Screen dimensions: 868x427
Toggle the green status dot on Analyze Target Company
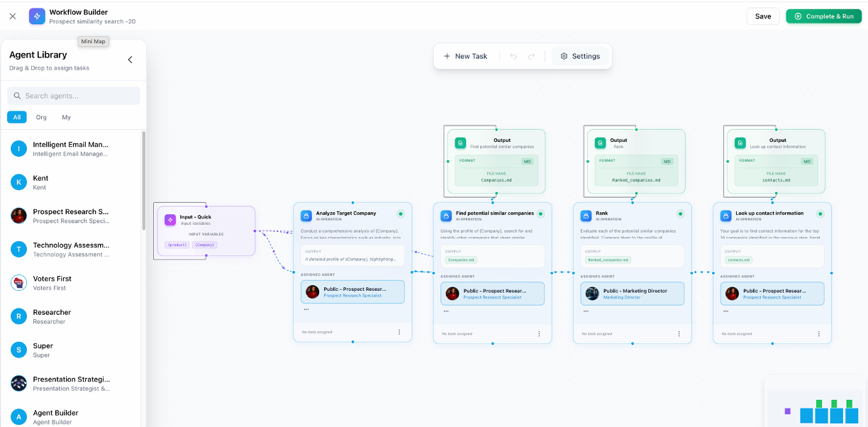click(x=402, y=212)
